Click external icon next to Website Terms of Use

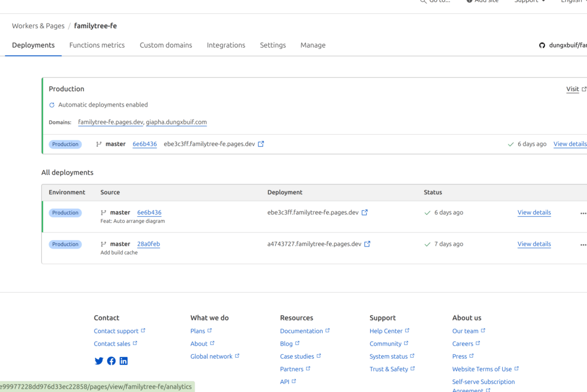pos(516,369)
